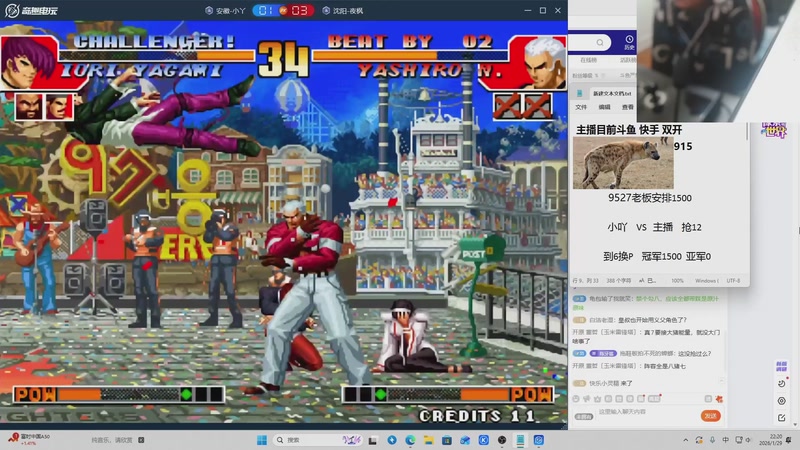Open the 文件 menu in Notepad

tap(581, 107)
